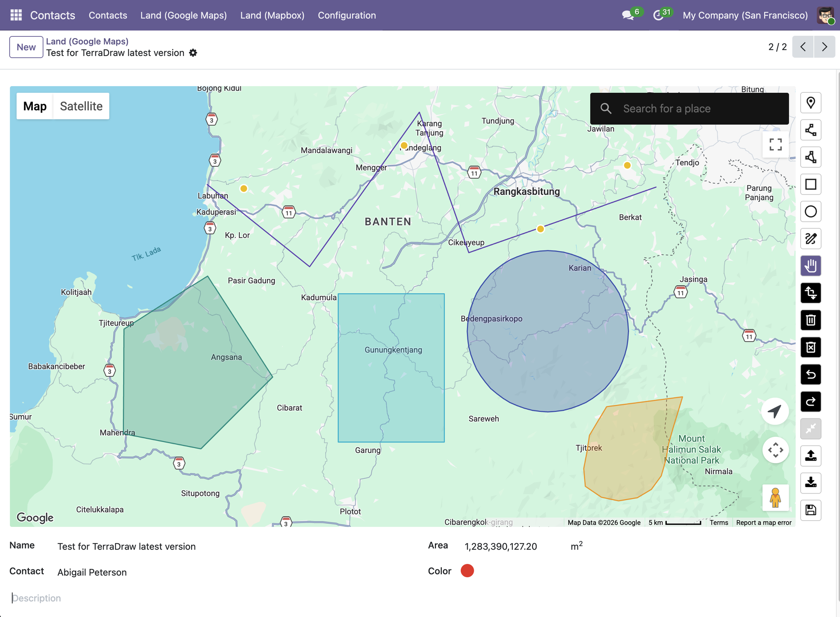Activate the hand select mode tool
The image size is (840, 617).
[x=811, y=266]
